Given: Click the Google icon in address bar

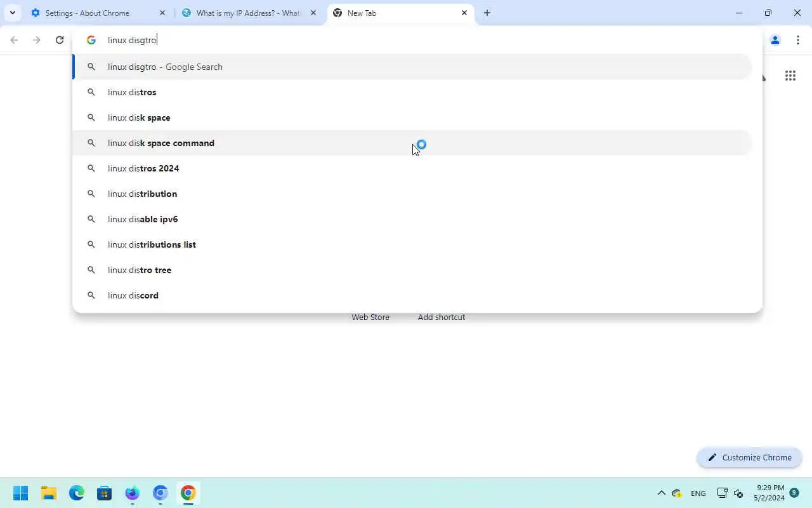Looking at the screenshot, I should point(91,40).
